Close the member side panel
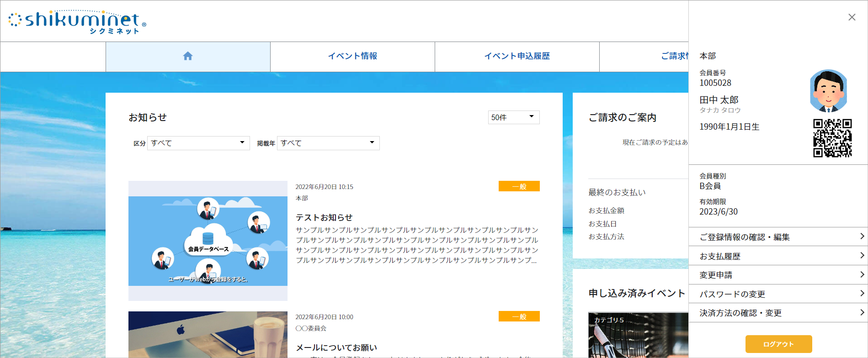 852,17
